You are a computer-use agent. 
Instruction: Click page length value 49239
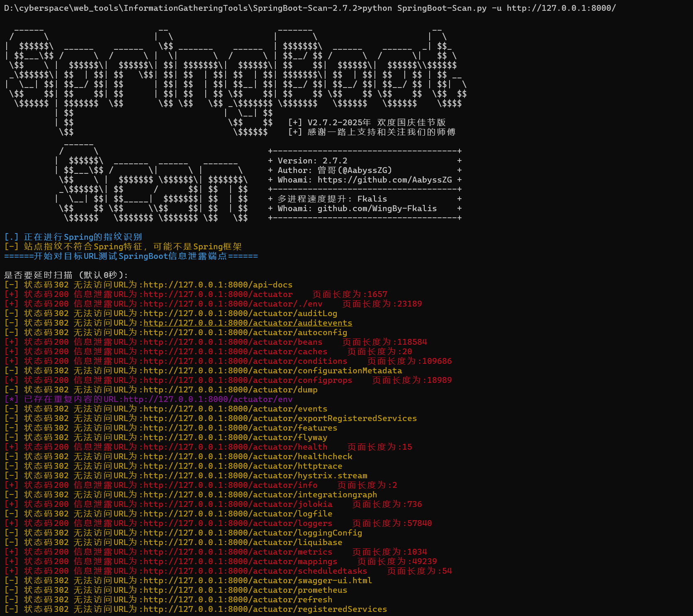tap(425, 561)
